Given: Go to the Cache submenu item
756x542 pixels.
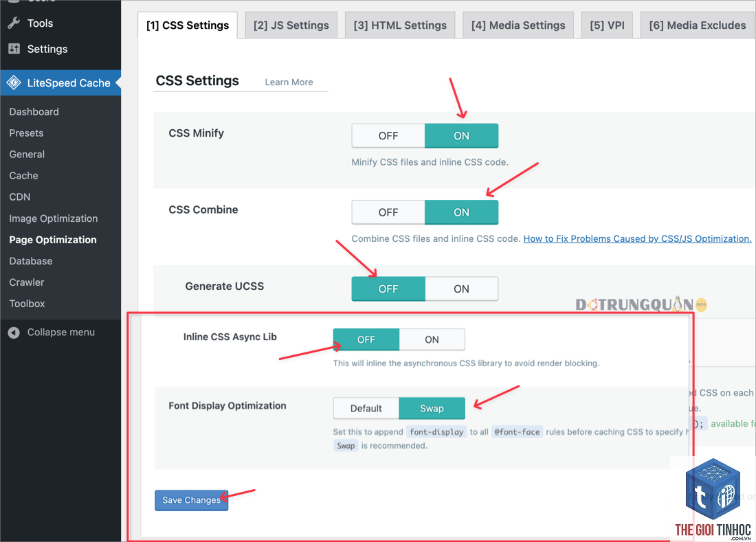Looking at the screenshot, I should 23,175.
